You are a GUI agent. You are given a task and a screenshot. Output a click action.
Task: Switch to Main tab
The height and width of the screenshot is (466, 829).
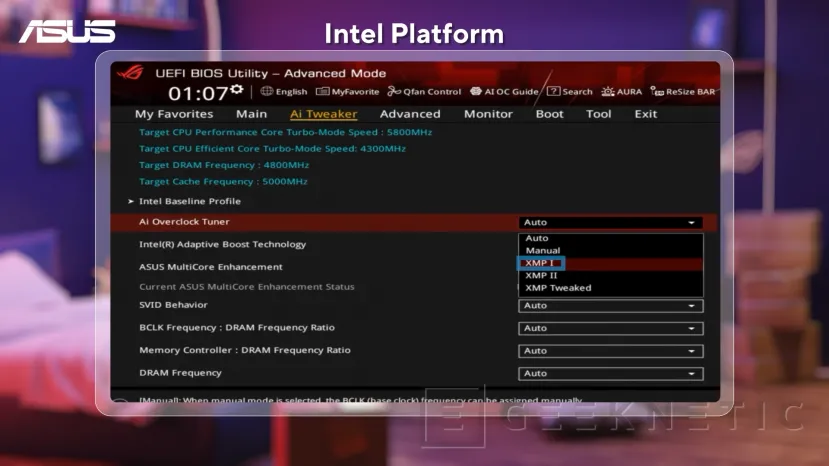click(252, 114)
